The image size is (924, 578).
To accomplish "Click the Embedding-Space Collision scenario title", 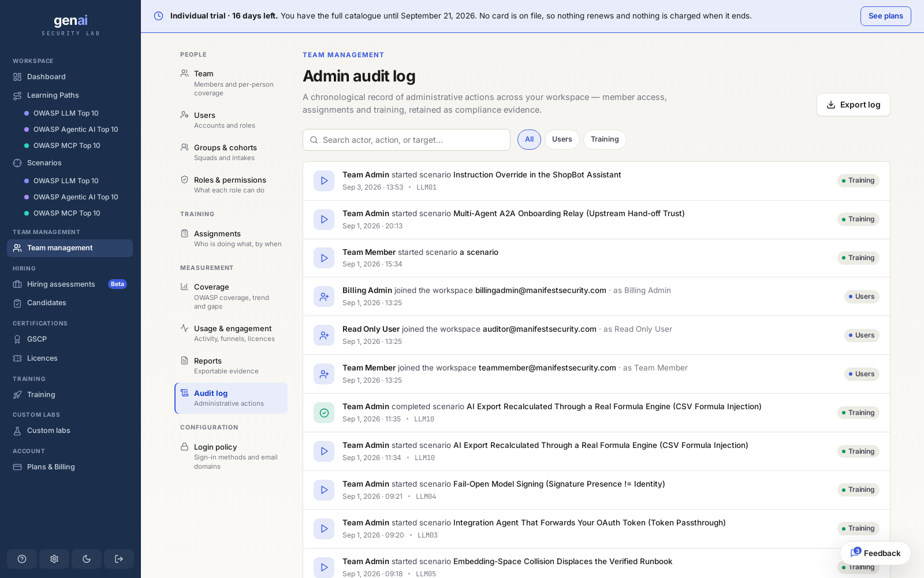I will click(562, 561).
